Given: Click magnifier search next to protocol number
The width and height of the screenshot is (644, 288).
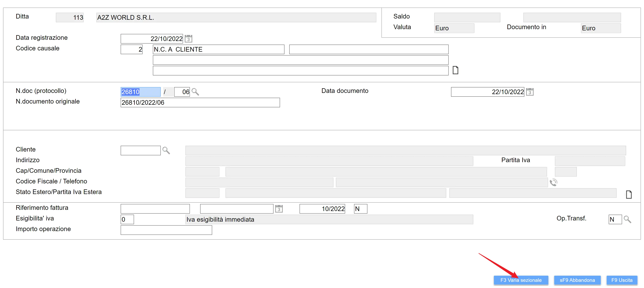Looking at the screenshot, I should [x=195, y=92].
